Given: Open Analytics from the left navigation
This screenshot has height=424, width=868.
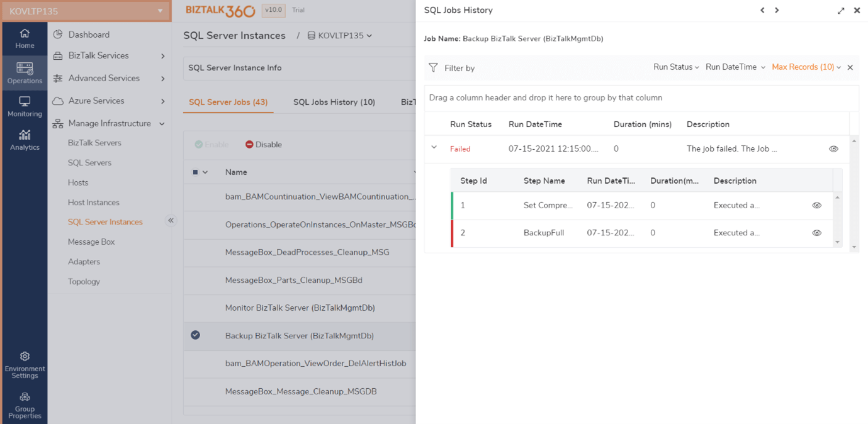Looking at the screenshot, I should 25,138.
